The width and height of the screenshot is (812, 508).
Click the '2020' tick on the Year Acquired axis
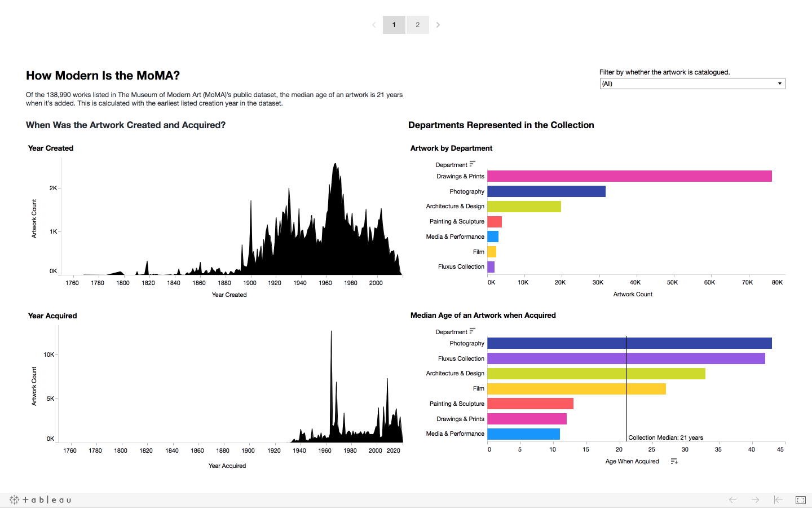[x=393, y=450]
